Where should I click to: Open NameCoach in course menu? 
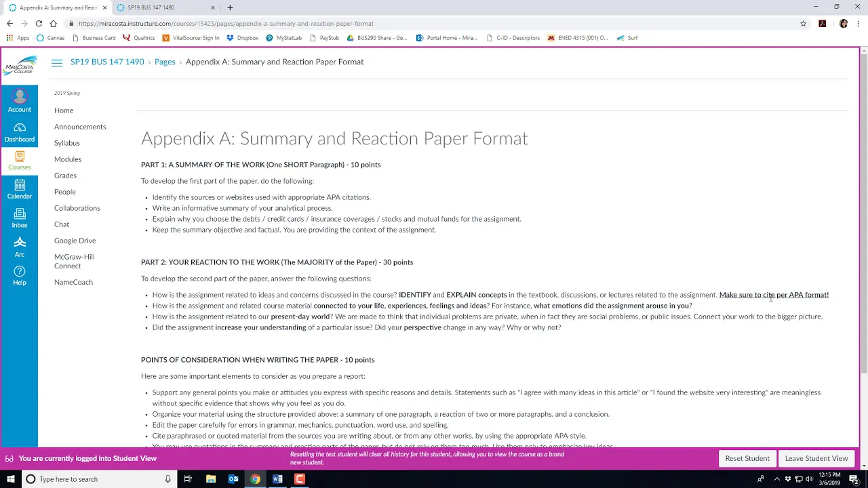pyautogui.click(x=73, y=282)
